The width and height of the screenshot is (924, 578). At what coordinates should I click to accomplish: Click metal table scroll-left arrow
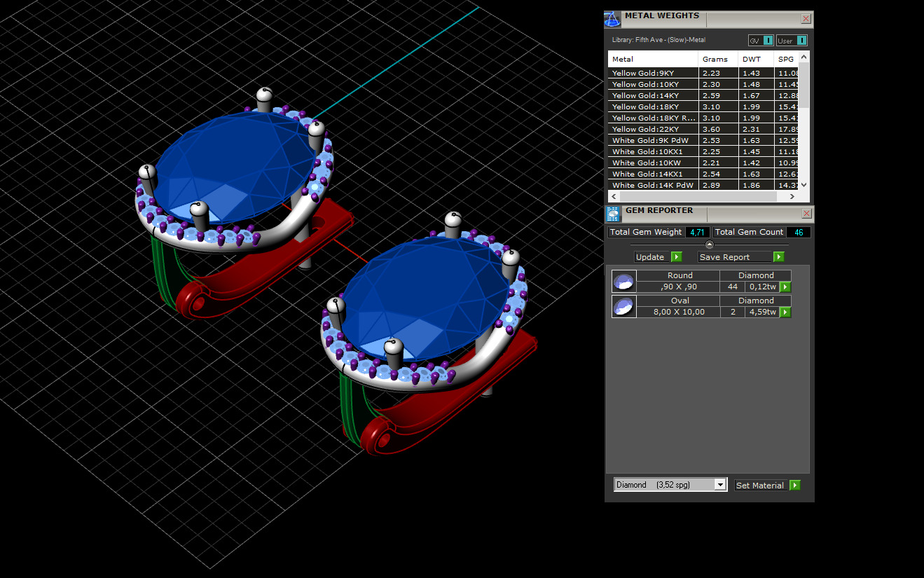(x=614, y=197)
